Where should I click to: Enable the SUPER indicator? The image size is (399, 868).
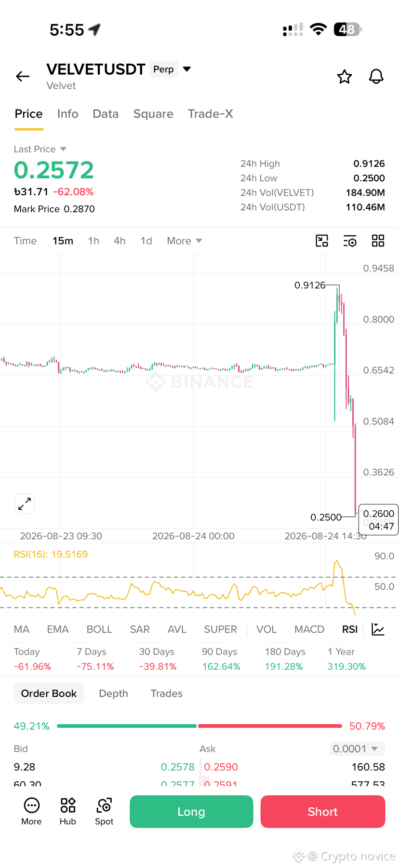point(220,629)
